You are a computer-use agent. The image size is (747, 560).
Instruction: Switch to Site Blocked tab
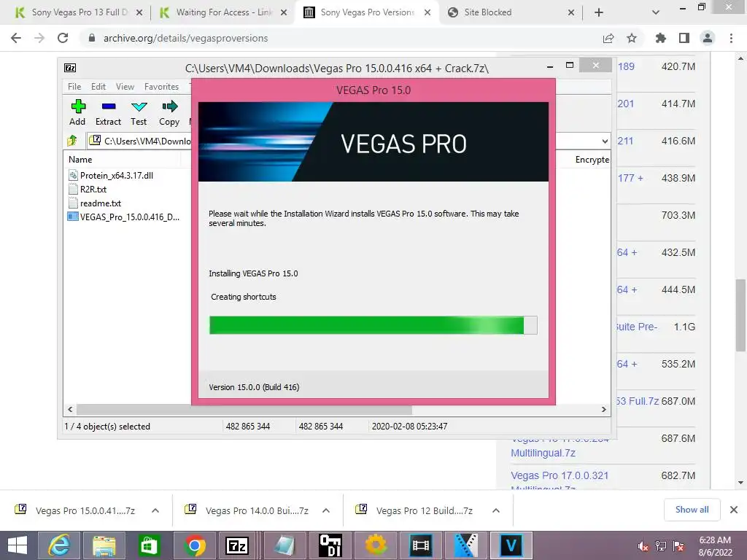point(510,12)
